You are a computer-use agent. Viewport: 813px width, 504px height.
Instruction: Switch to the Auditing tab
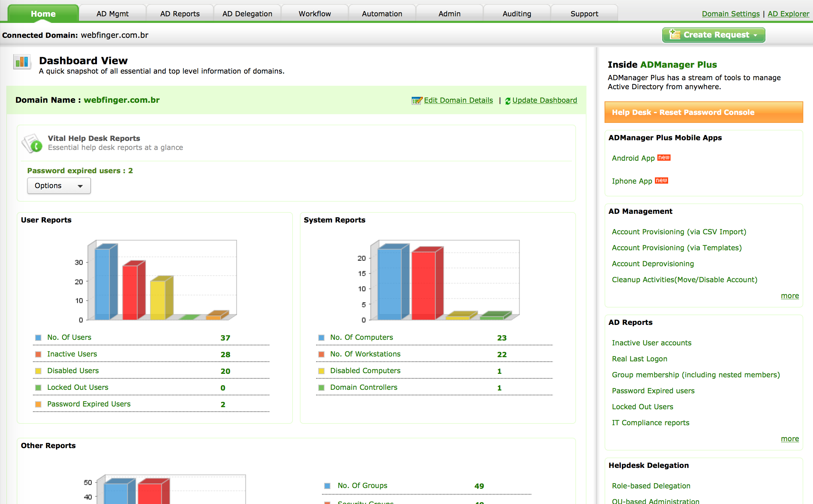517,14
